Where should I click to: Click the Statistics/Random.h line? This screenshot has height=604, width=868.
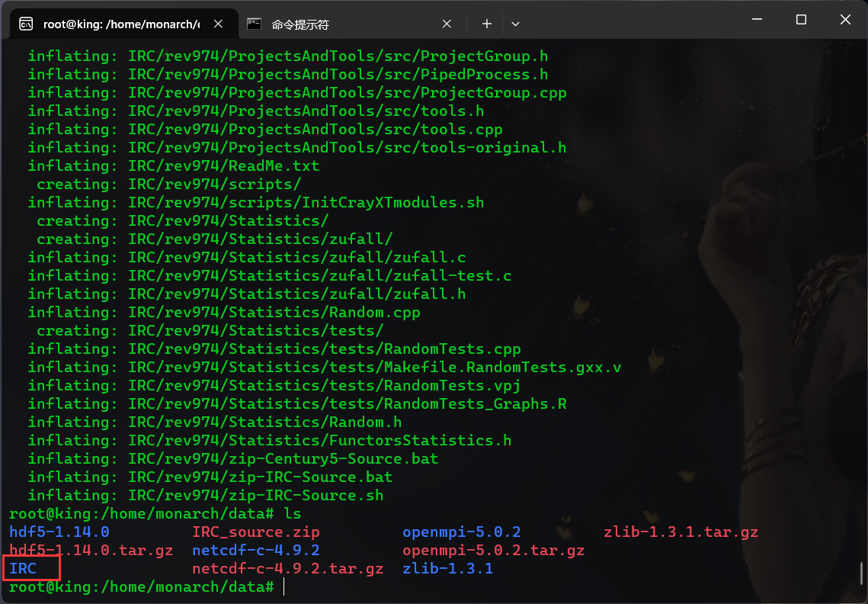click(215, 422)
